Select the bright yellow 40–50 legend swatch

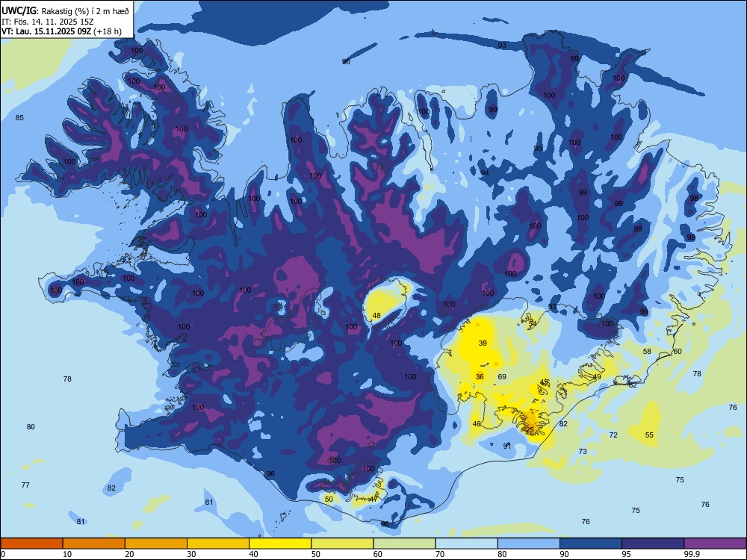[x=280, y=544]
